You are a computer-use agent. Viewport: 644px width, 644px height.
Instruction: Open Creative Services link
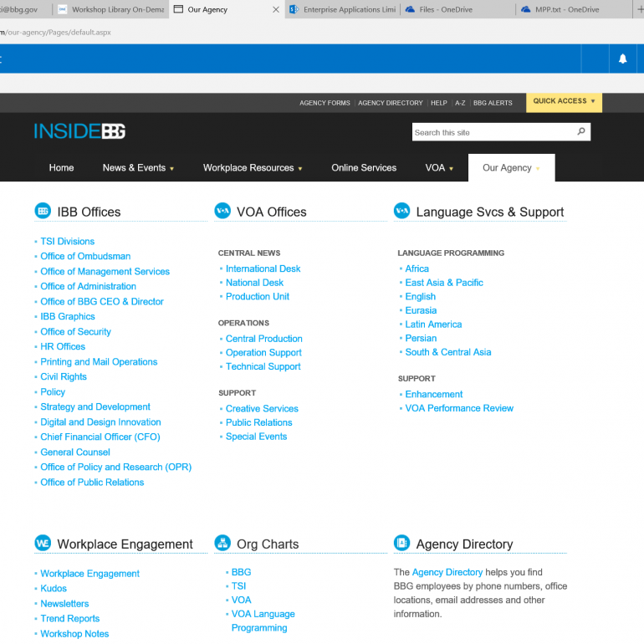[x=262, y=408]
